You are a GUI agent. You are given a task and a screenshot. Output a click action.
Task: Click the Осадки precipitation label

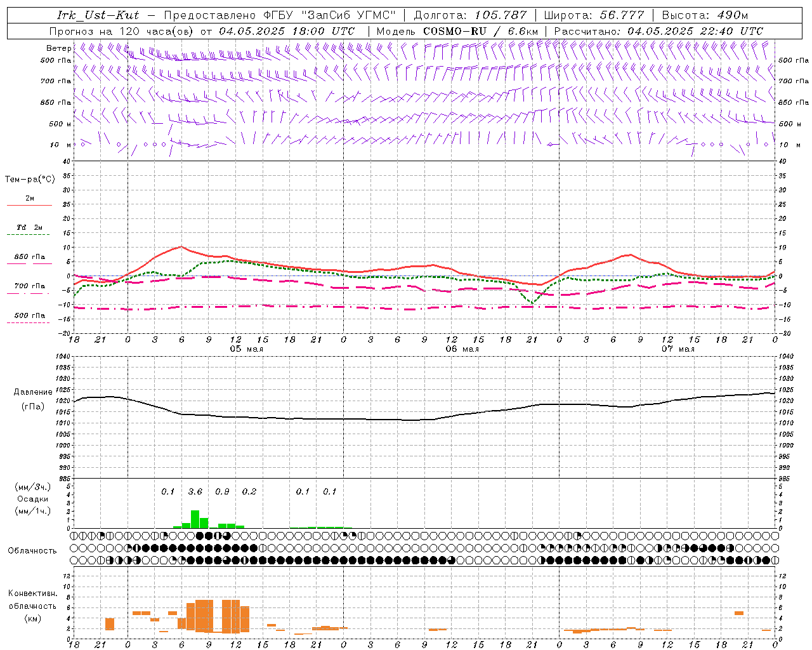(x=32, y=499)
